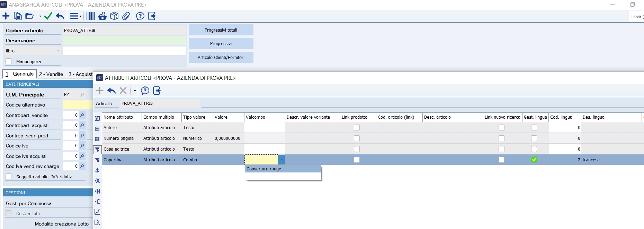Open Codice Iva acquisti lookup magnifier
644x229 pixels.
point(82,156)
